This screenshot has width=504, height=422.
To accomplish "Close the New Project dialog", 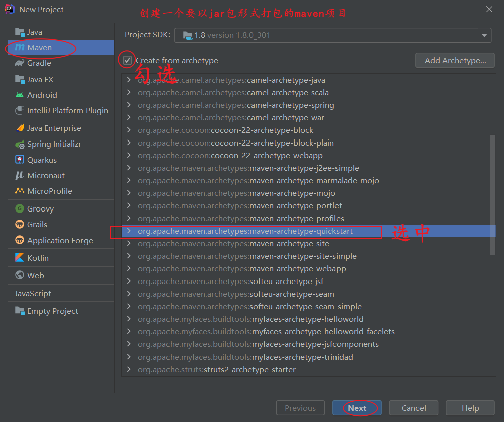I will pyautogui.click(x=489, y=9).
